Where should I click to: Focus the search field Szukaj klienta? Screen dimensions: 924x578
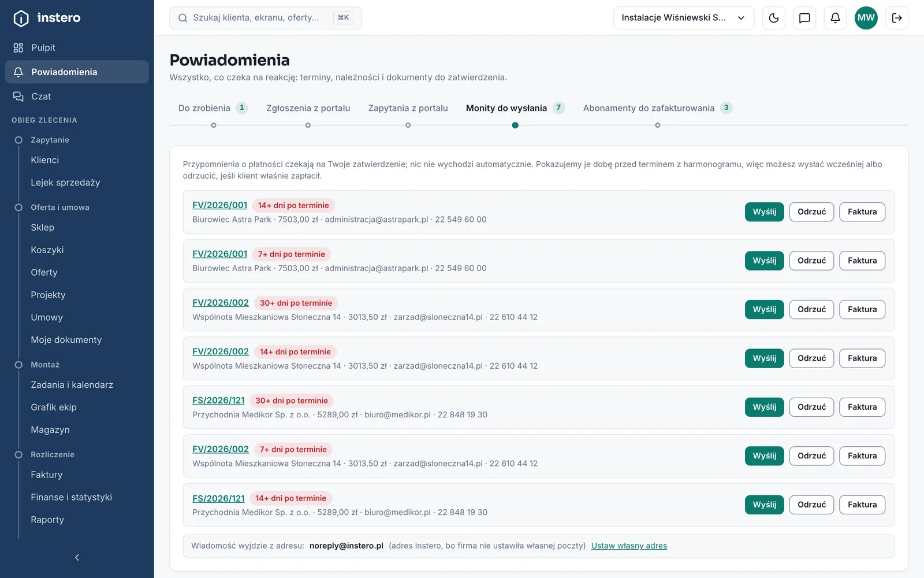(x=266, y=18)
